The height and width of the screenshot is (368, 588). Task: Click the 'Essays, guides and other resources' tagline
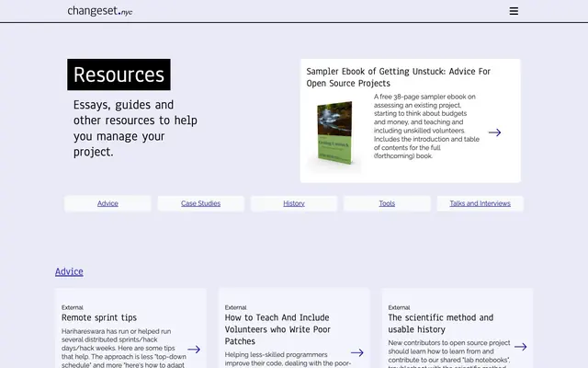(135, 128)
